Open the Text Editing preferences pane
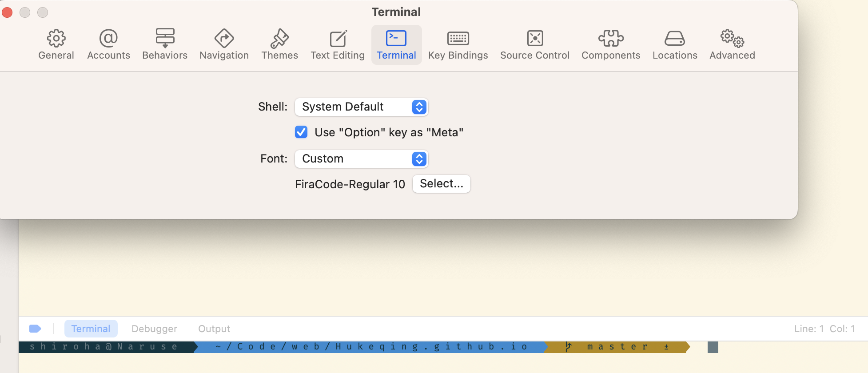This screenshot has height=373, width=868. click(x=338, y=44)
